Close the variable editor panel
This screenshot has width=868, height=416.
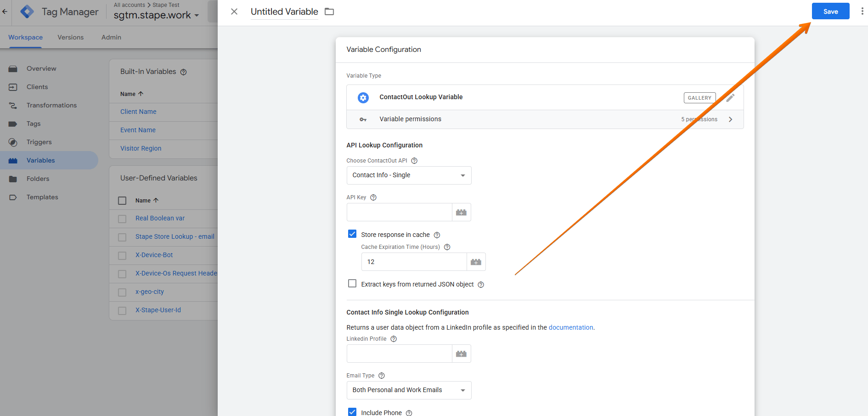coord(234,11)
